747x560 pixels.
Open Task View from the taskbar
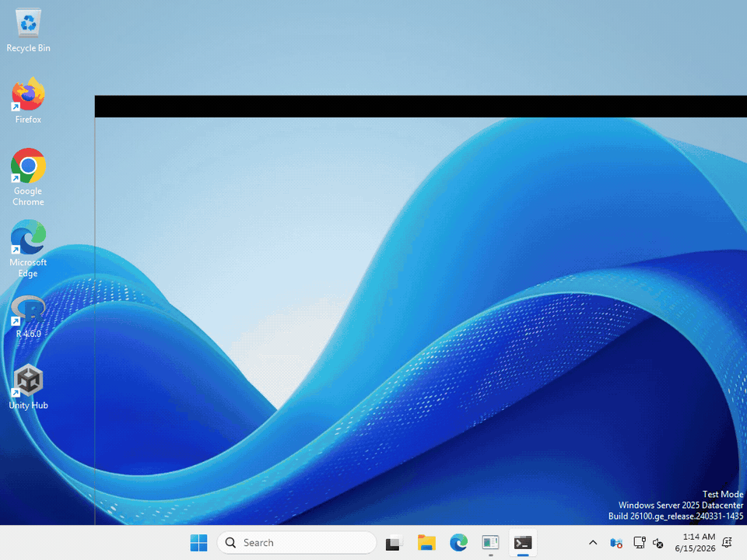click(394, 542)
